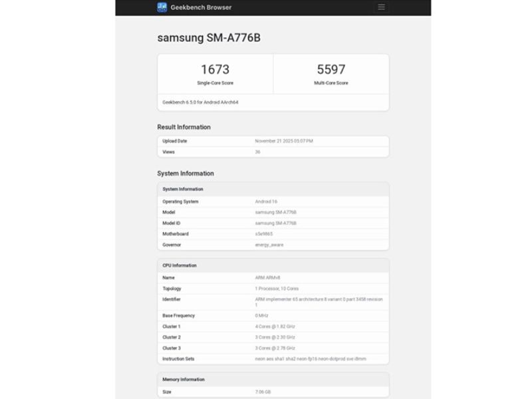532x399 pixels.
Task: Click the Geekbench Browser title text
Action: pyautogui.click(x=201, y=7)
